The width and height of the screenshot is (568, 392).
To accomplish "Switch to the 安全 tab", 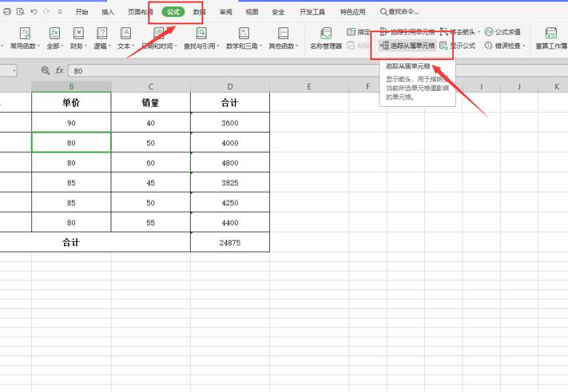I will pyautogui.click(x=278, y=12).
